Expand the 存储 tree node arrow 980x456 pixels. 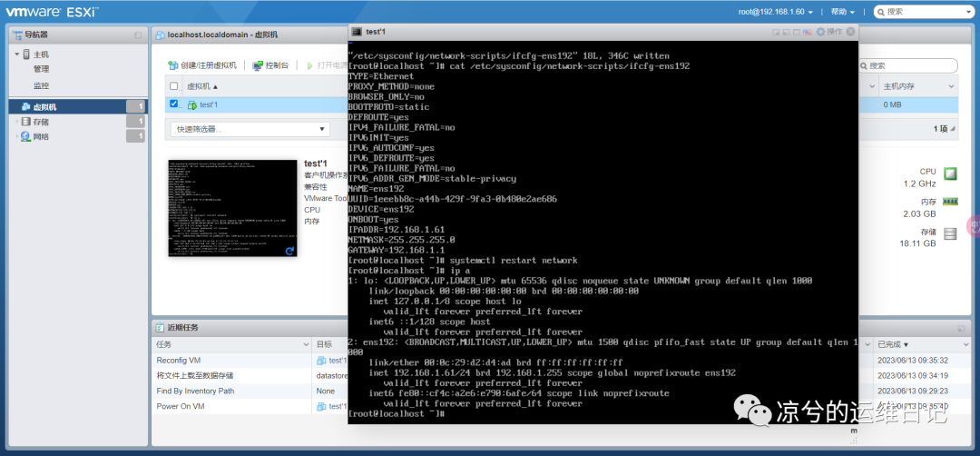pyautogui.click(x=17, y=122)
